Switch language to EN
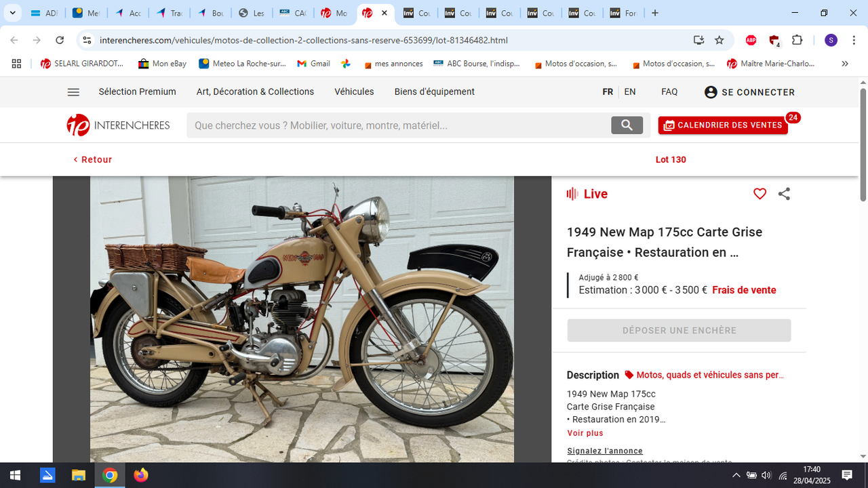The image size is (868, 488). point(630,91)
